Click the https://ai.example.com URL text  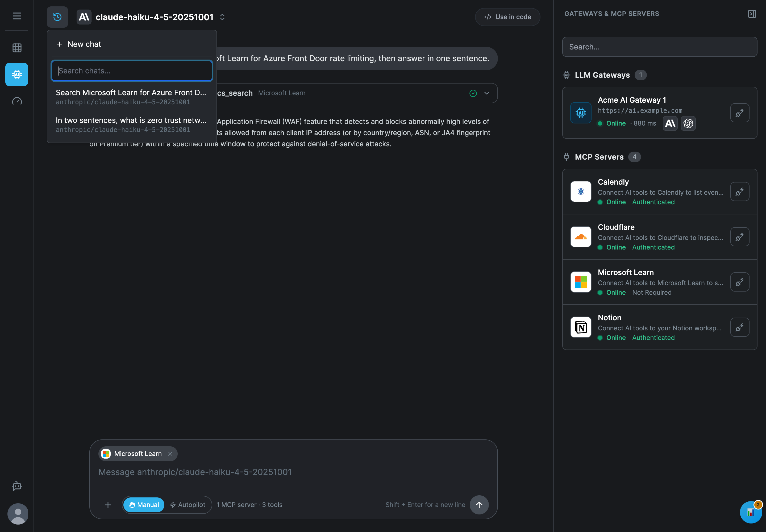pos(640,110)
